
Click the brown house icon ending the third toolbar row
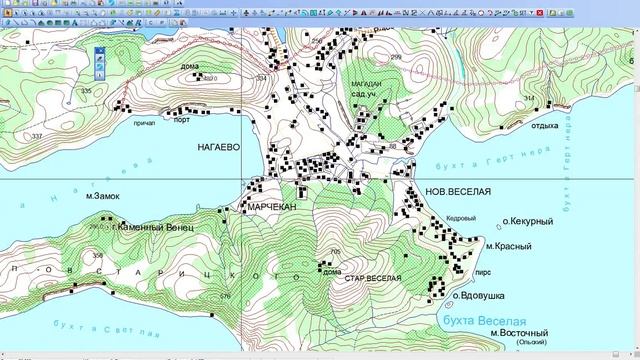point(183,23)
